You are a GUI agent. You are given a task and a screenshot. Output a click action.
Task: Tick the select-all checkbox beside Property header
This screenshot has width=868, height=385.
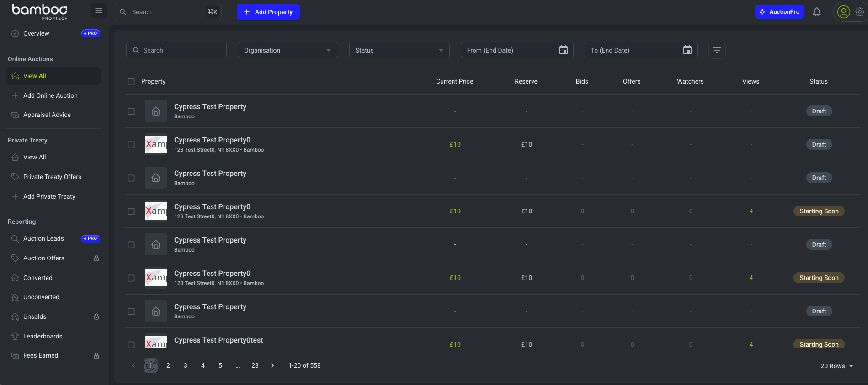click(131, 81)
